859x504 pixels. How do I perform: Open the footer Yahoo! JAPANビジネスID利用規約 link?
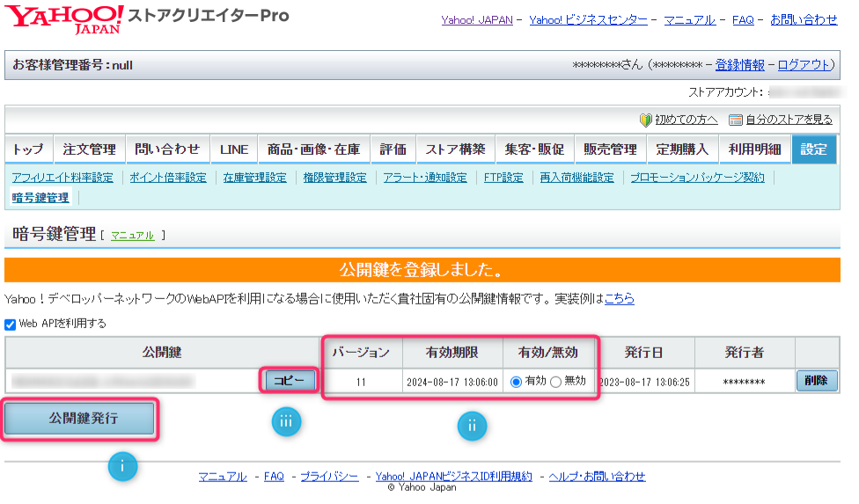click(453, 477)
